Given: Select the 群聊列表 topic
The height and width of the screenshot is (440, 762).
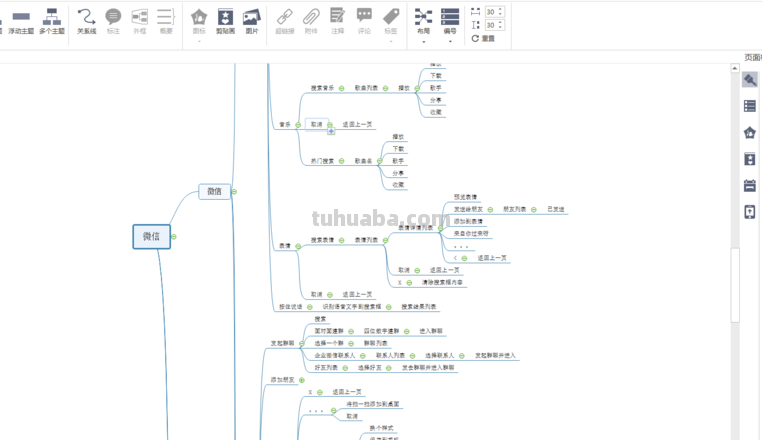Looking at the screenshot, I should coord(376,343).
